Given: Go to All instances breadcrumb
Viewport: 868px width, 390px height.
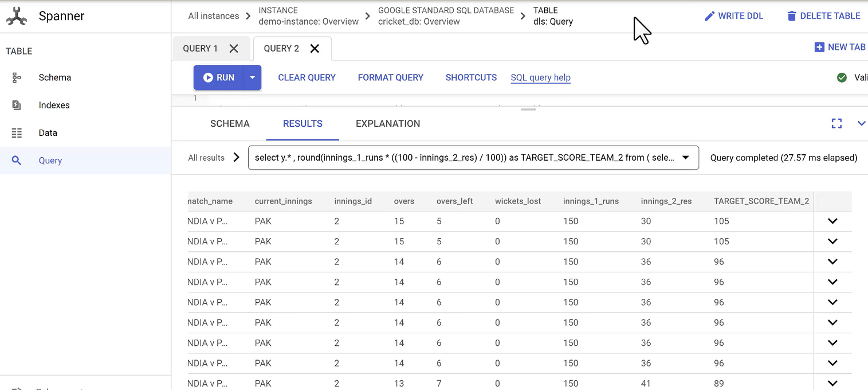Looking at the screenshot, I should [x=213, y=16].
